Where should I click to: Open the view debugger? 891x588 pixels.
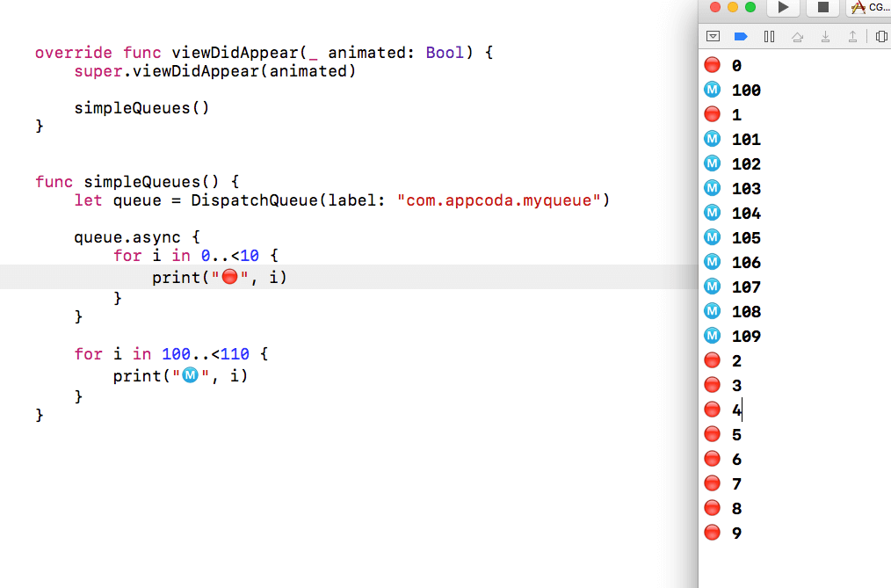[882, 36]
